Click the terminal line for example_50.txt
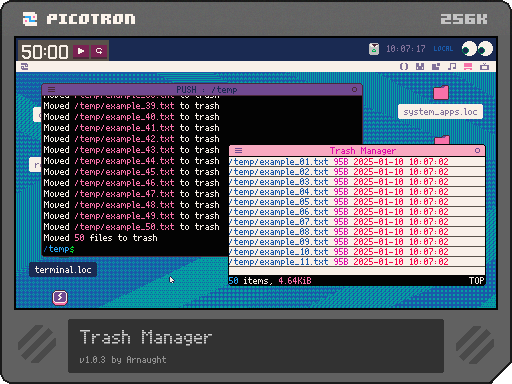 [131, 227]
